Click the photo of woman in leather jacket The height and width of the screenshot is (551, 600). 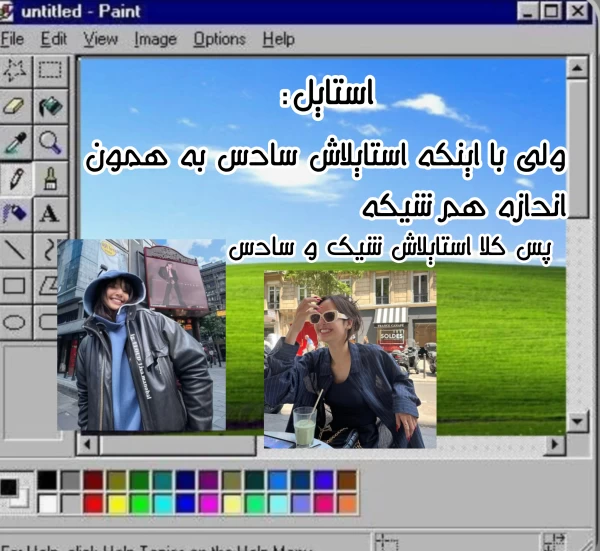point(142,335)
